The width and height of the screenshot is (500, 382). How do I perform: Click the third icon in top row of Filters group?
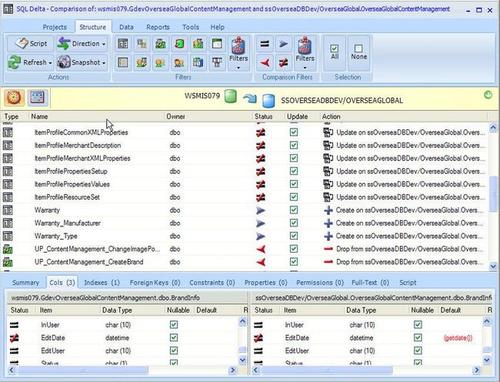click(161, 44)
